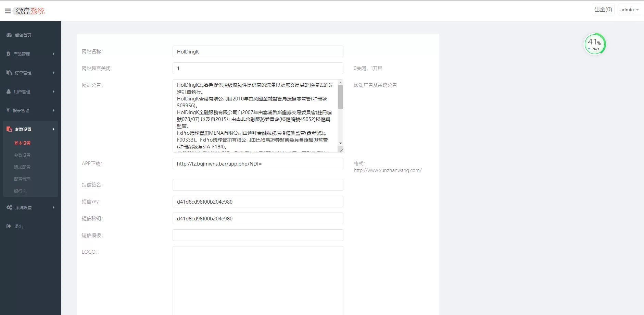Viewport: 644px width, 315px height.
Task: Click the yen icon for 报表管理
Action: click(8, 110)
